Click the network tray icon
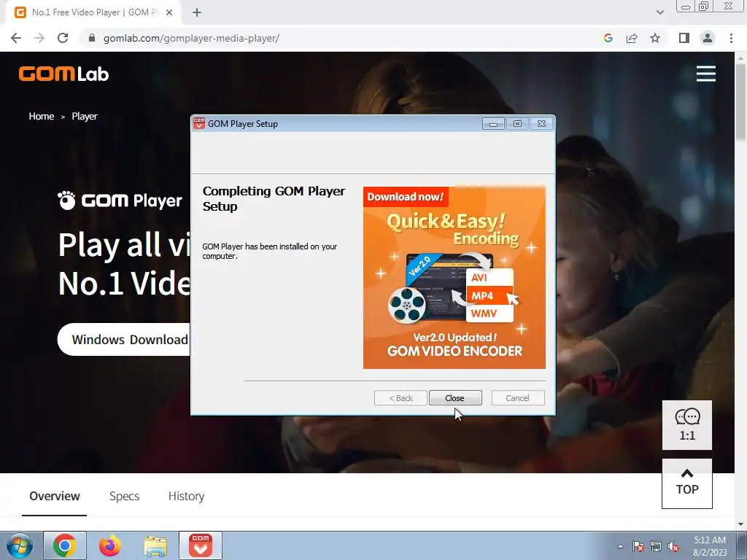The image size is (747, 560). pyautogui.click(x=656, y=546)
